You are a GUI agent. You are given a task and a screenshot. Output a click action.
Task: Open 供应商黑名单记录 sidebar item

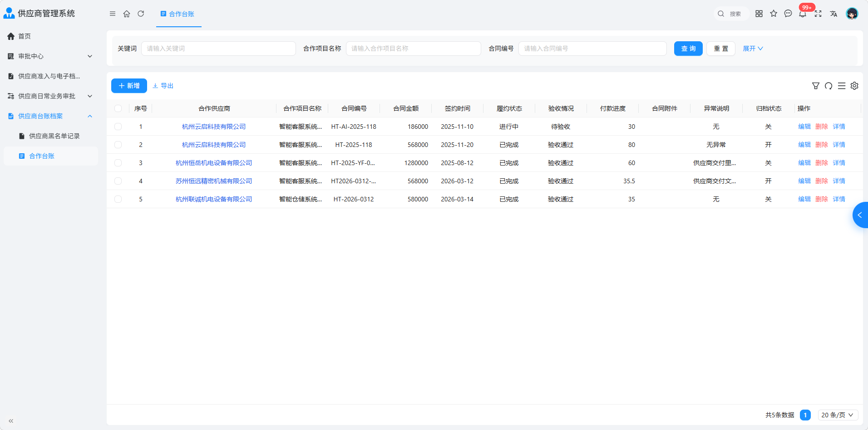pyautogui.click(x=50, y=136)
